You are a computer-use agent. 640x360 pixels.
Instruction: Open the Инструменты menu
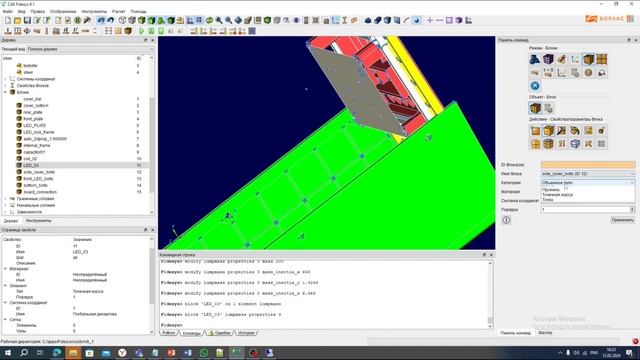[x=94, y=11]
